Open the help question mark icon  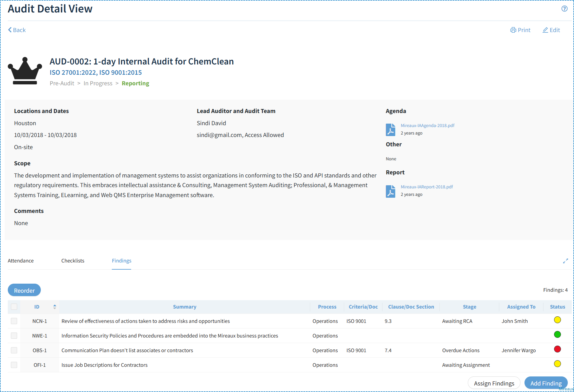[564, 9]
